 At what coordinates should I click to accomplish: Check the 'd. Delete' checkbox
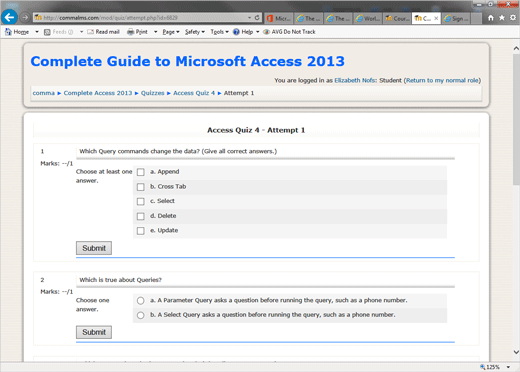coord(141,216)
